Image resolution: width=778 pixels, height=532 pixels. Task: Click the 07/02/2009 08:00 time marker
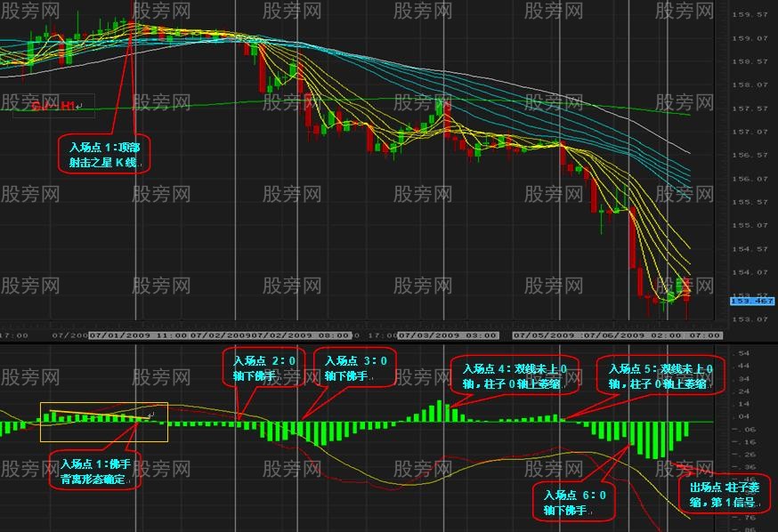coord(302,335)
